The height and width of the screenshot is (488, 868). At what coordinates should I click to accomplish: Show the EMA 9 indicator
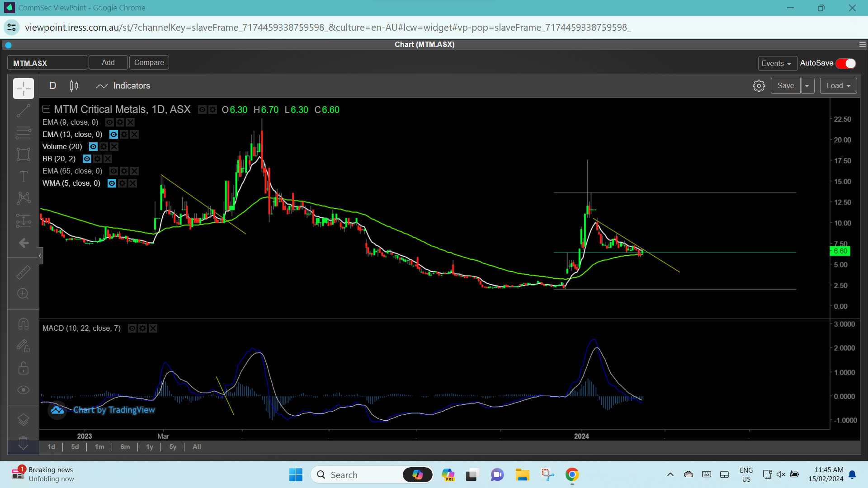click(109, 122)
